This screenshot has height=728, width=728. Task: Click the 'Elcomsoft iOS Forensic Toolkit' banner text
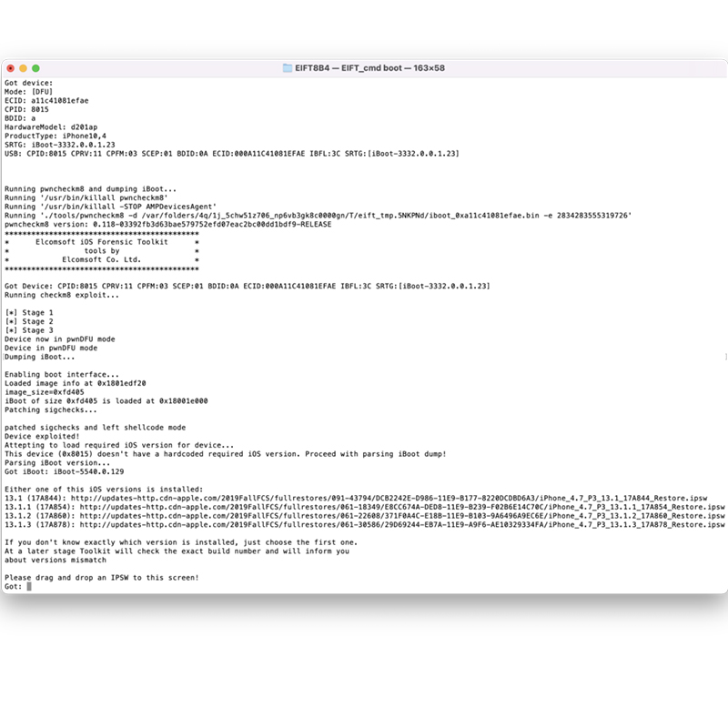(x=102, y=242)
